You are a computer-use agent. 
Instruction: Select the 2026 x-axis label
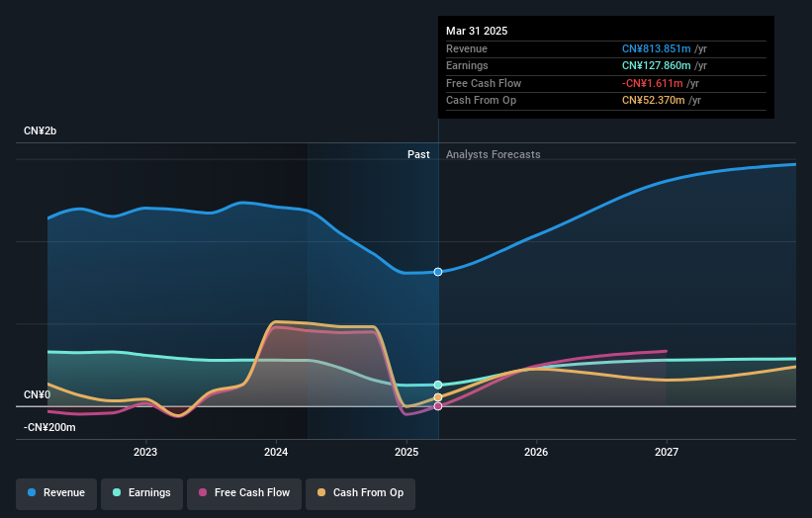tap(536, 452)
